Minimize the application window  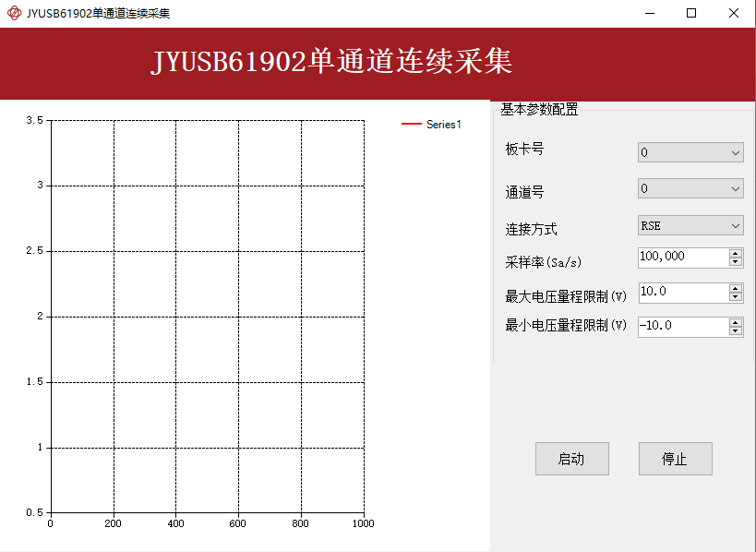tap(649, 14)
